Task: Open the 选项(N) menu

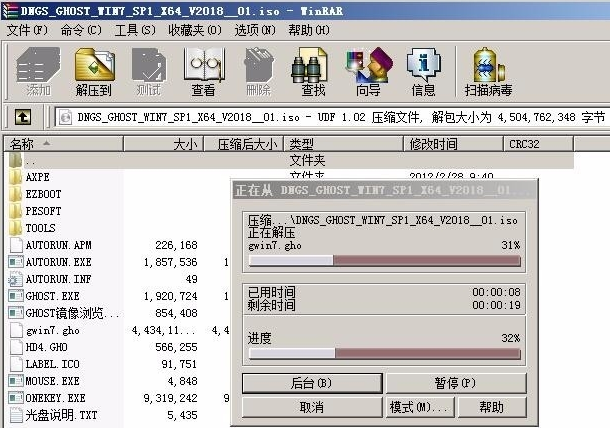Action: tap(255, 30)
